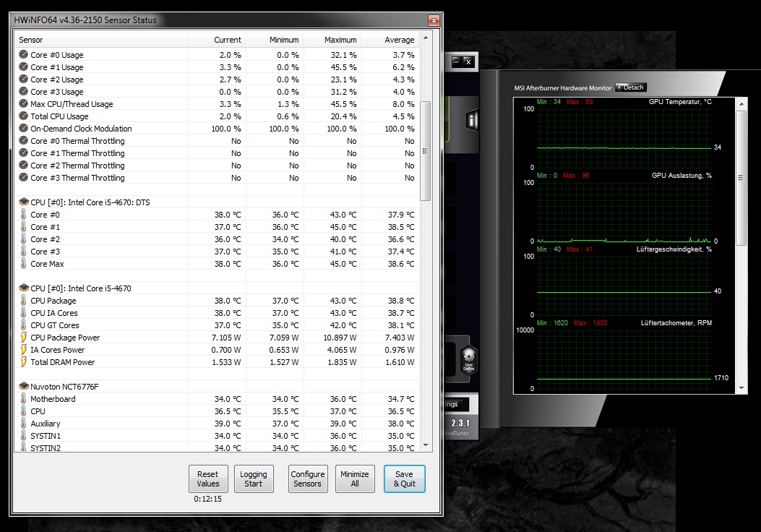The height and width of the screenshot is (532, 761).
Task: Detach the MSI Afterburner Hardware Monitor
Action: [x=630, y=87]
